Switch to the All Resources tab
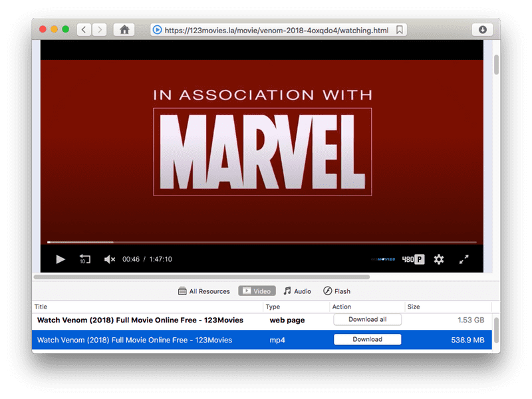Screen dimensions: 532x399 click(204, 291)
